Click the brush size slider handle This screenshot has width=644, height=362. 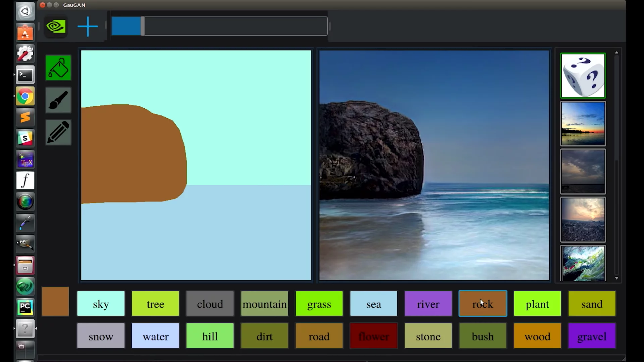pos(143,26)
